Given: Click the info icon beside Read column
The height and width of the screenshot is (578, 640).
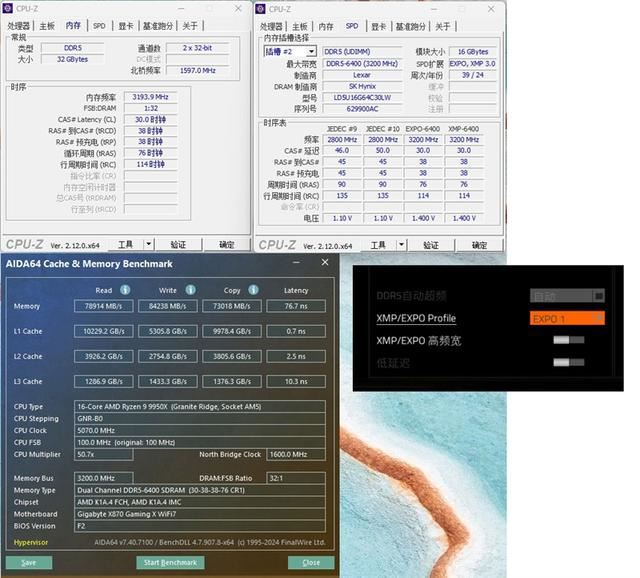Looking at the screenshot, I should point(125,290).
